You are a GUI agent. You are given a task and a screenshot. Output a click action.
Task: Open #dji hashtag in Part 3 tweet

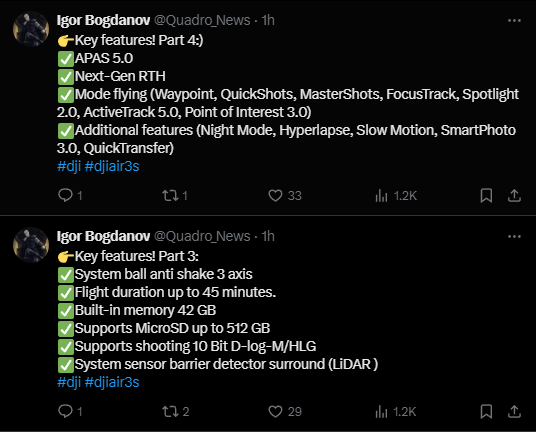pos(69,382)
